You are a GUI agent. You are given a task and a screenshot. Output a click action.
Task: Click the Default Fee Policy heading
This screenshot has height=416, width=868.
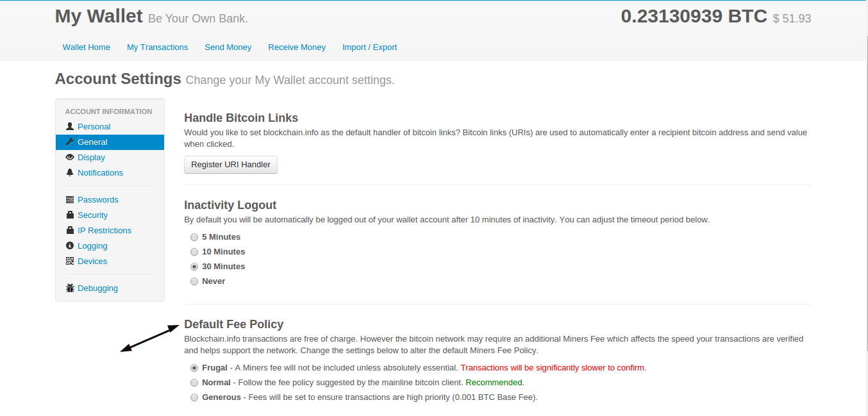pyautogui.click(x=234, y=324)
